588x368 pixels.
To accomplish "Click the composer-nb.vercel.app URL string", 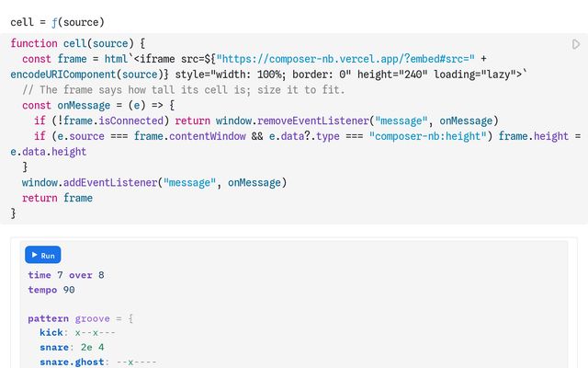I will 345,59.
